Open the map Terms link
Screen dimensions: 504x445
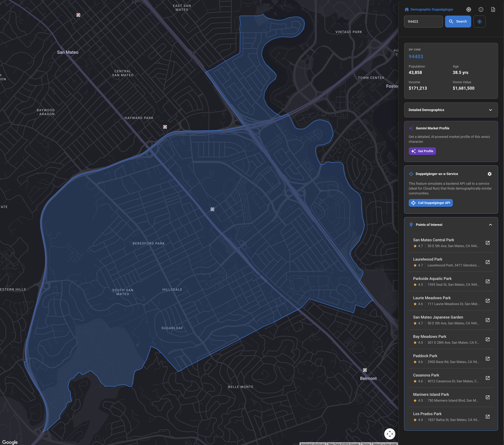coord(366,443)
